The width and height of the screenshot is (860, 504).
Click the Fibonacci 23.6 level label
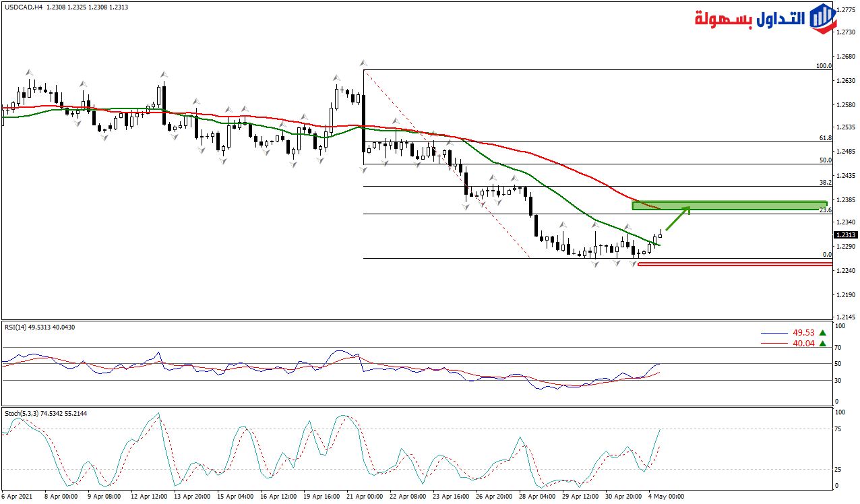click(826, 210)
